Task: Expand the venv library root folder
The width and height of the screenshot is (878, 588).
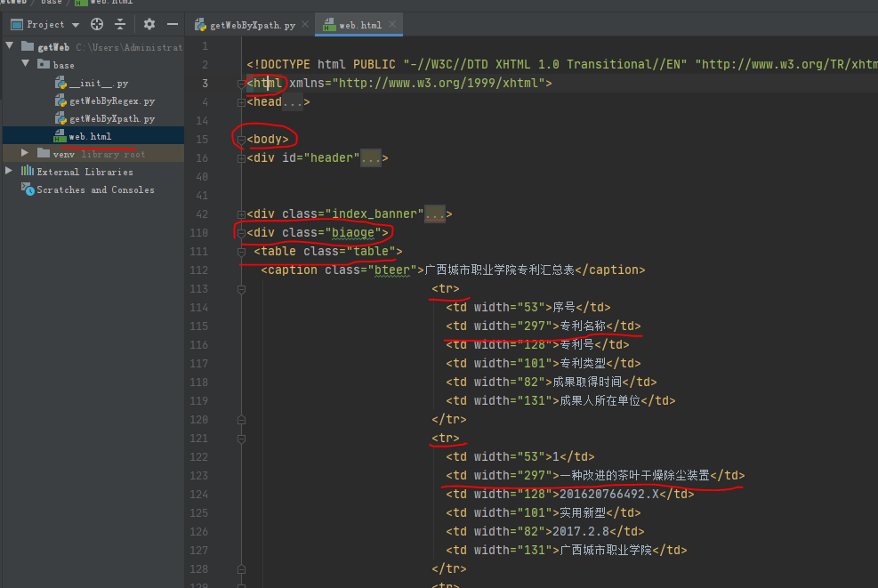Action: coord(25,154)
